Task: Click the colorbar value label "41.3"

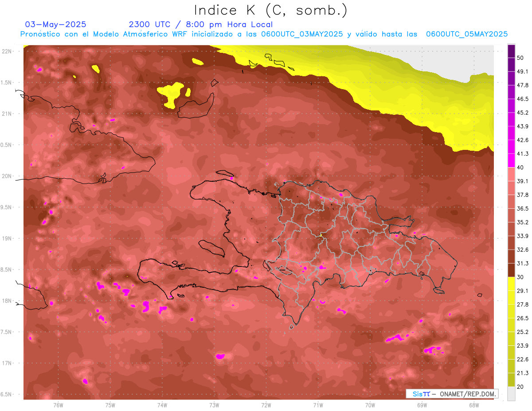Action: 522,154
